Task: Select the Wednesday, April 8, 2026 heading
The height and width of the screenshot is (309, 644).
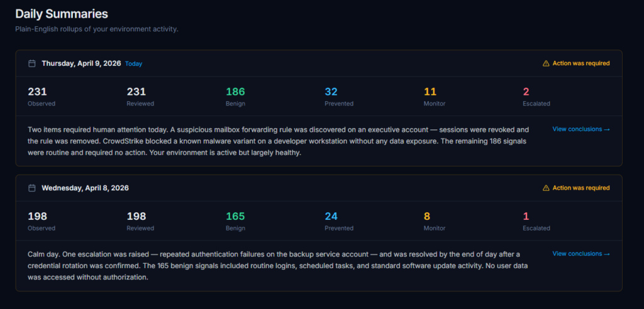Action: click(x=85, y=188)
